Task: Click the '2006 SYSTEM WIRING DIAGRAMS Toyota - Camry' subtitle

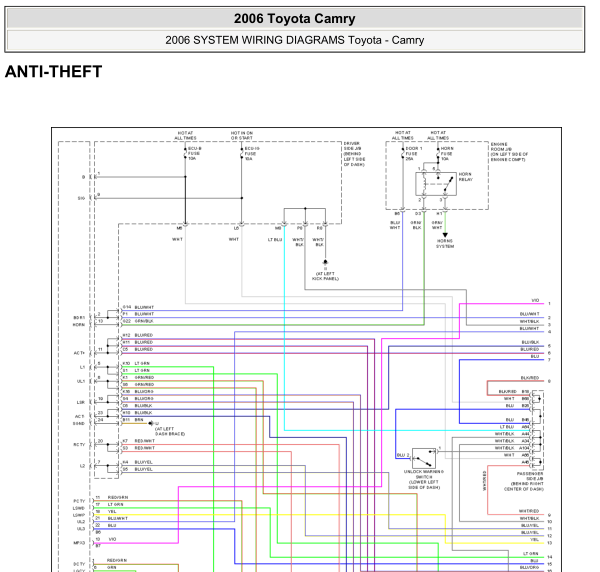Action: 294,40
